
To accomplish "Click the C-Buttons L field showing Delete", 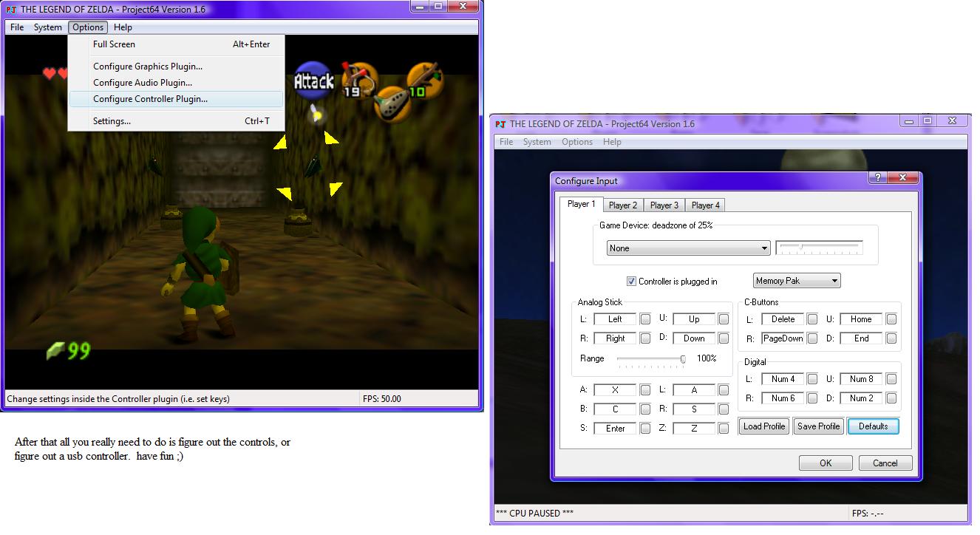I will (783, 319).
